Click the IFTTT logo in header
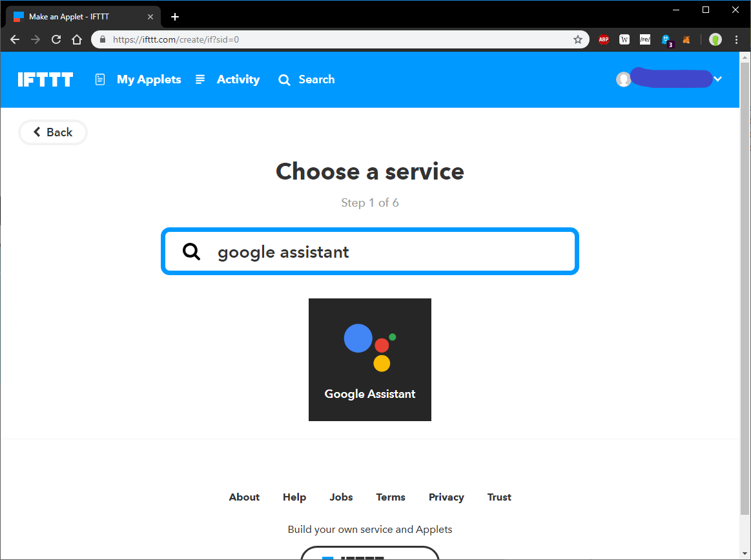 pos(45,79)
